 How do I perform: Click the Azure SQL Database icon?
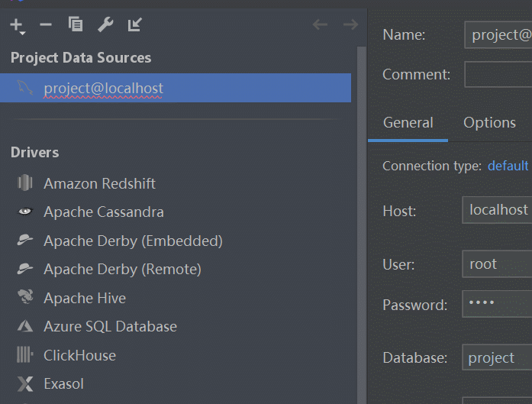(25, 326)
